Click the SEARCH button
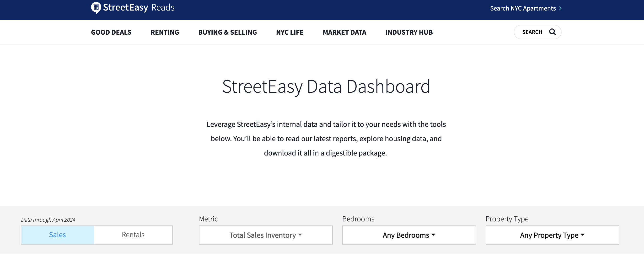Image resolution: width=644 pixels, height=257 pixels. (537, 32)
